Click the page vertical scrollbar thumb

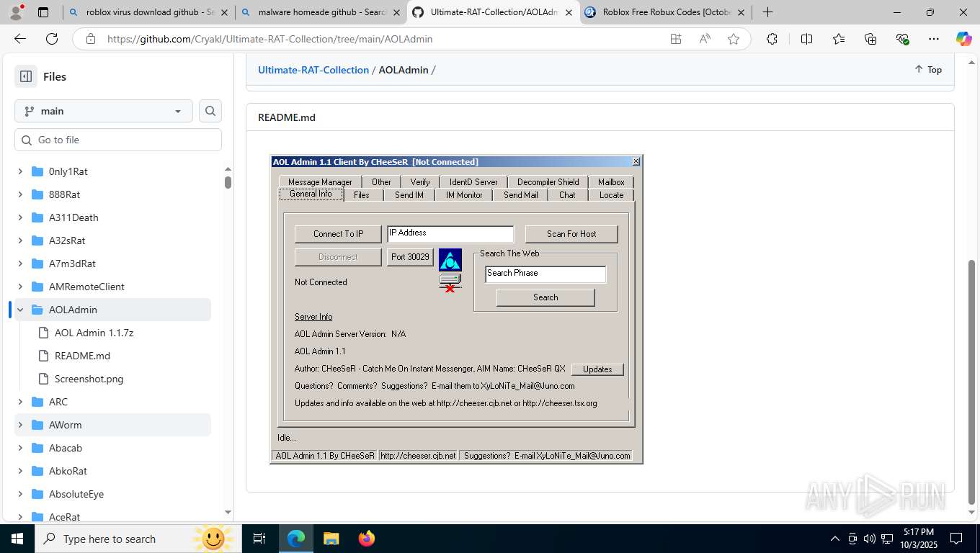(x=973, y=382)
